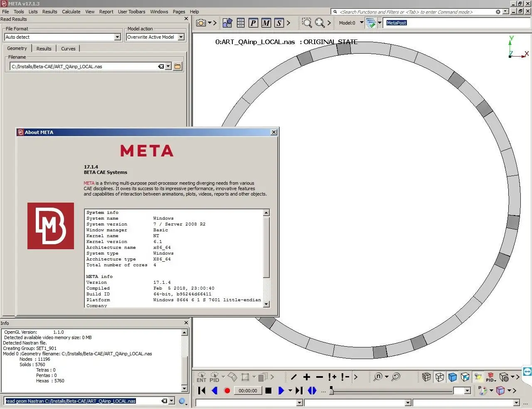The width and height of the screenshot is (532, 409).
Task: Stop the animation with the square button
Action: pyautogui.click(x=268, y=390)
